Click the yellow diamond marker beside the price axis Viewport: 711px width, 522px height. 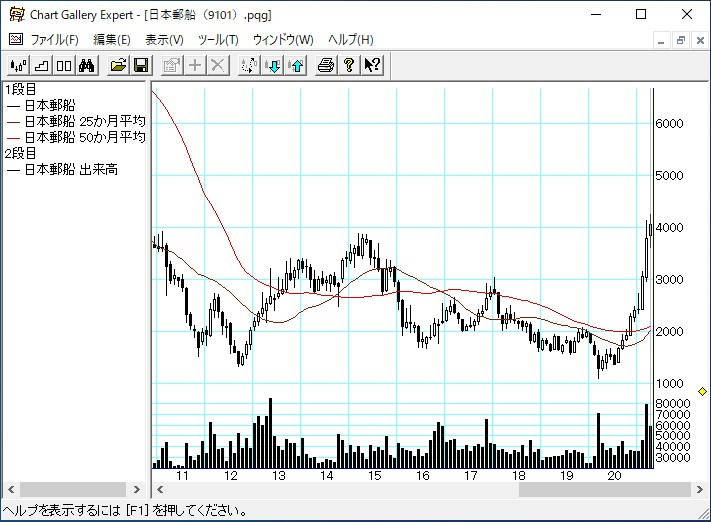click(702, 391)
